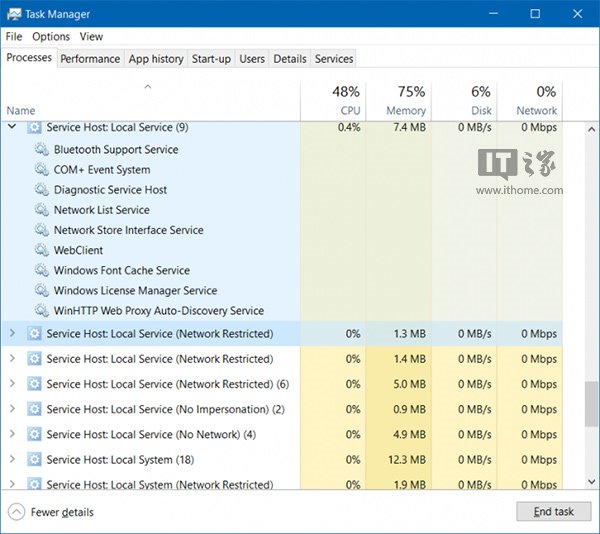Switch to the Details tab
The width and height of the screenshot is (600, 534).
(x=290, y=59)
